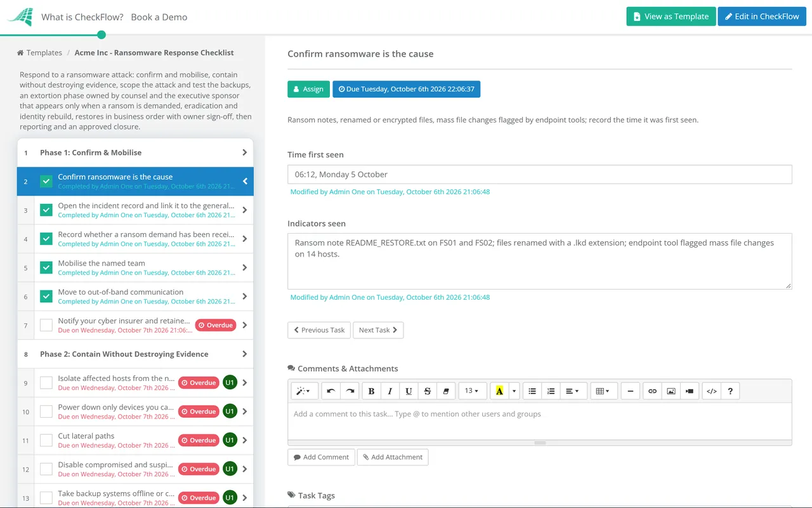The image size is (812, 508).
Task: Click the eraser clear-formatting icon
Action: tap(446, 391)
